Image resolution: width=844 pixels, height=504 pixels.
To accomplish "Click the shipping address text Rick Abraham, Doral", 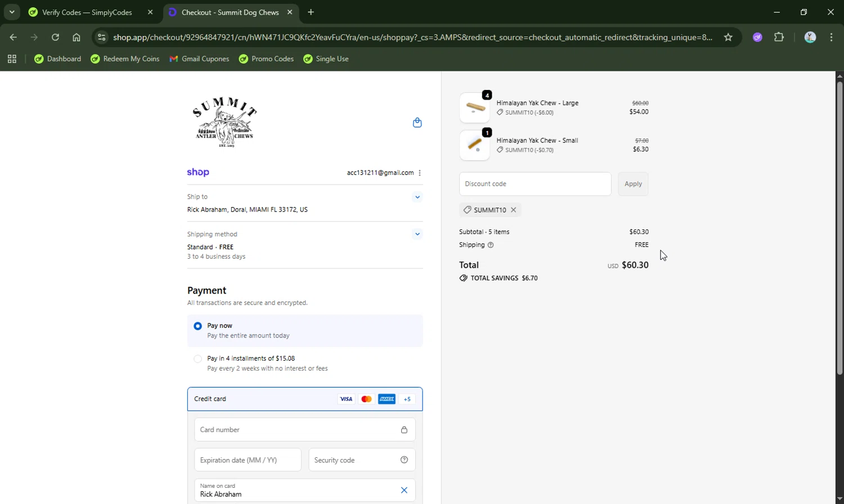I will [248, 209].
